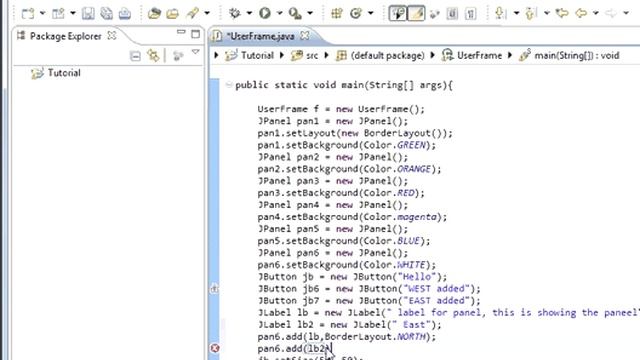Screen dimensions: 640x360
Task: Toggle Link with Editor in Package Explorer
Action: coord(153,56)
